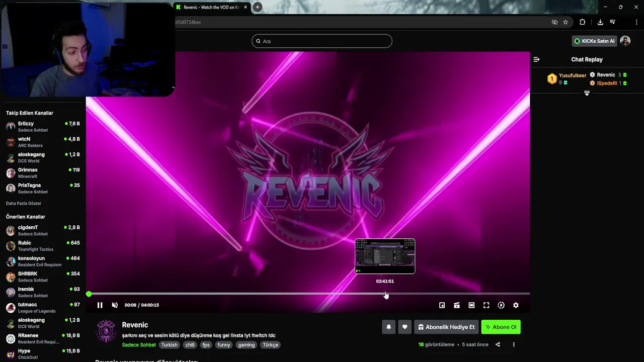Select the gaming tag

point(247,345)
